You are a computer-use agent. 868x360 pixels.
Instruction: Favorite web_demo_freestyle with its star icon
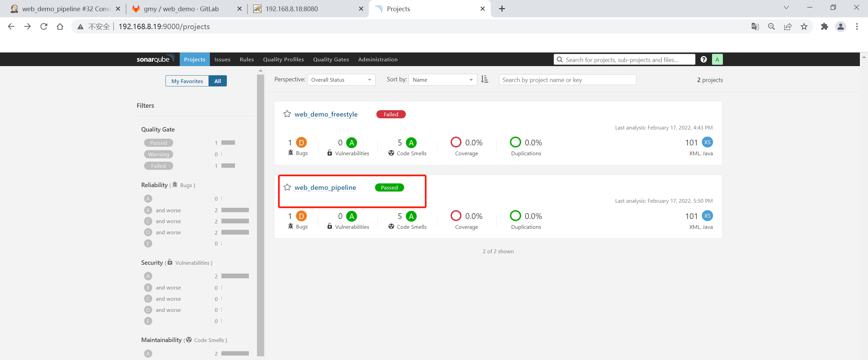[287, 114]
